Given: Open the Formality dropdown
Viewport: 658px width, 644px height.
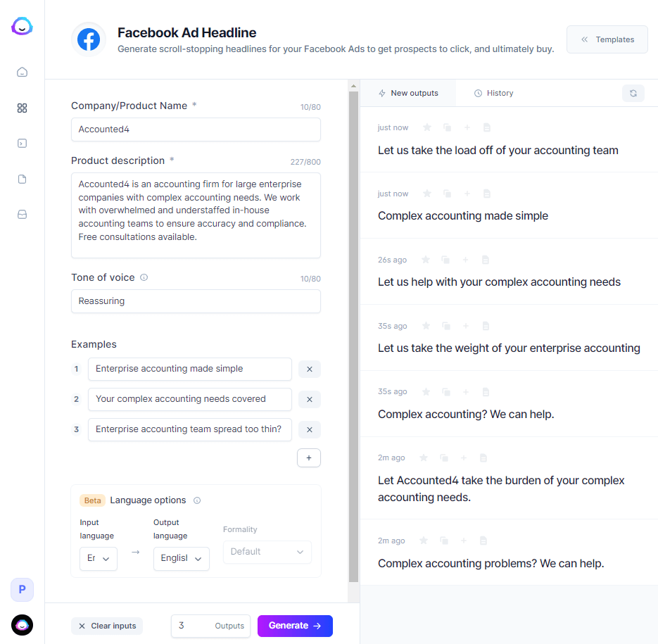Looking at the screenshot, I should tap(267, 552).
